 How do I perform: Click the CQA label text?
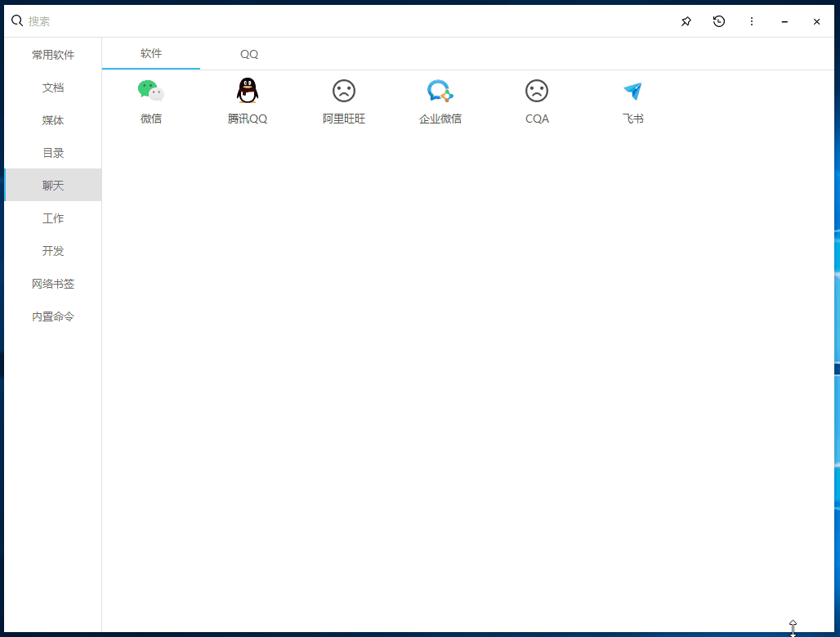point(537,119)
